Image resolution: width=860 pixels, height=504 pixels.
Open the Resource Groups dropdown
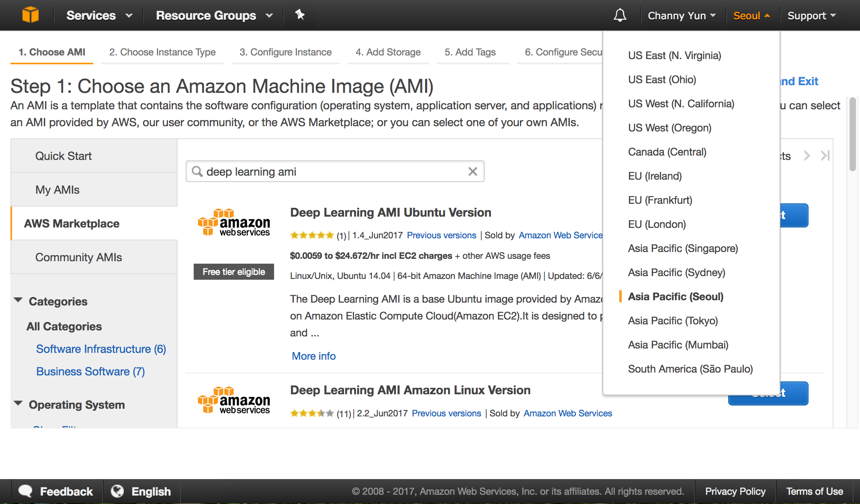pos(214,15)
